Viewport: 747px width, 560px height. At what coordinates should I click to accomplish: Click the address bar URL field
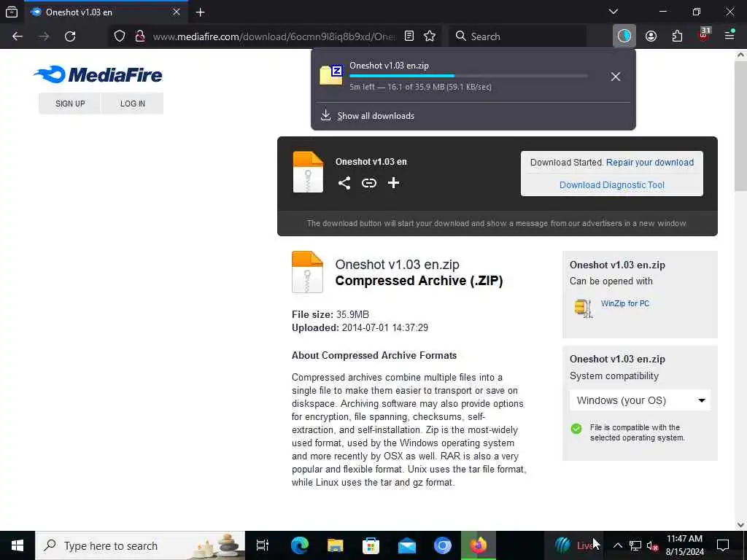pyautogui.click(x=274, y=36)
